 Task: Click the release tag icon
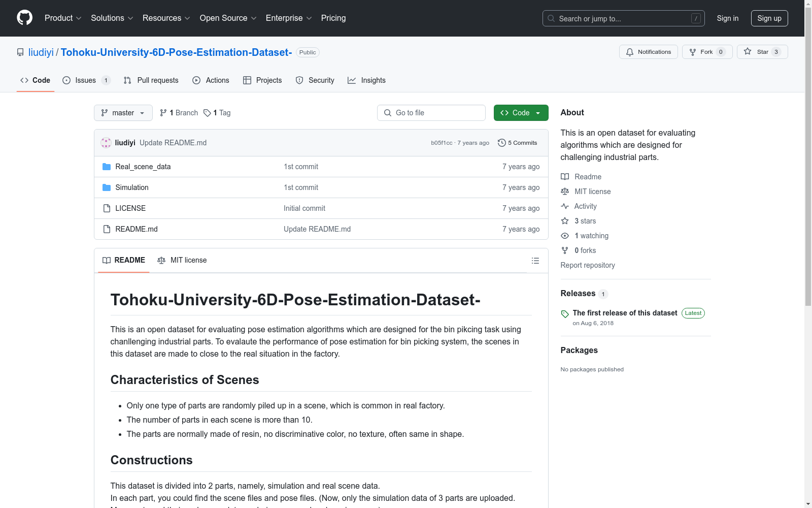(x=565, y=313)
